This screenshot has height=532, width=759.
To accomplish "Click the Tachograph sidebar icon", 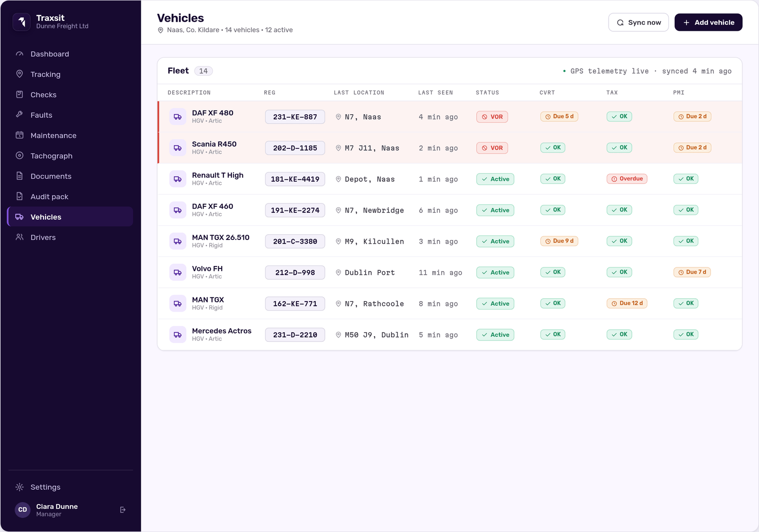I will [x=19, y=156].
